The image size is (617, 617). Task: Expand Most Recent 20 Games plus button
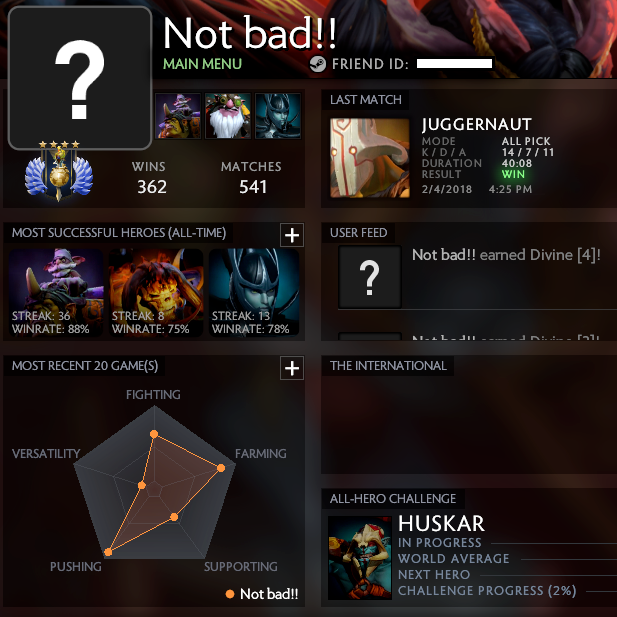[x=292, y=368]
